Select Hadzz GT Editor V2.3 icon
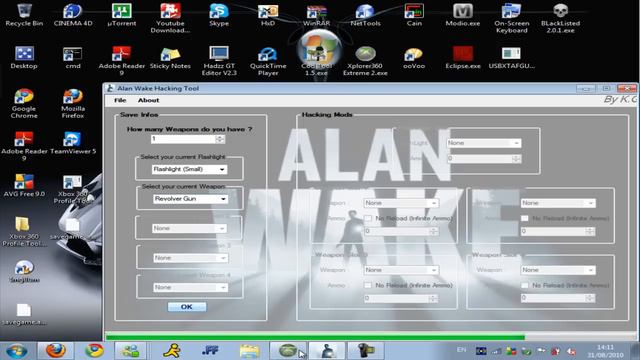 tap(219, 60)
